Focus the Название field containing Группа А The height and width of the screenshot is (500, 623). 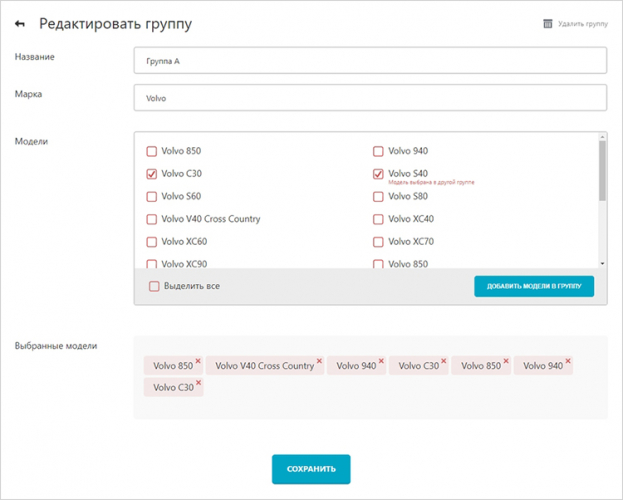point(370,60)
